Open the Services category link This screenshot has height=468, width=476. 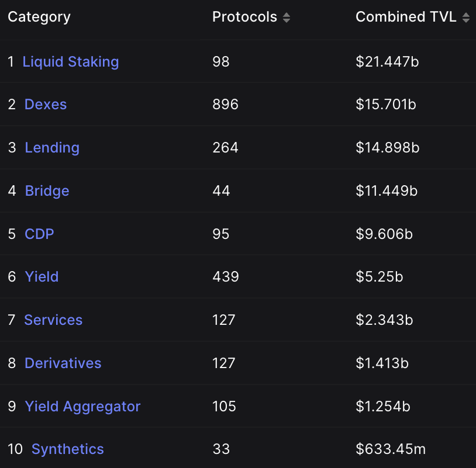pyautogui.click(x=53, y=320)
